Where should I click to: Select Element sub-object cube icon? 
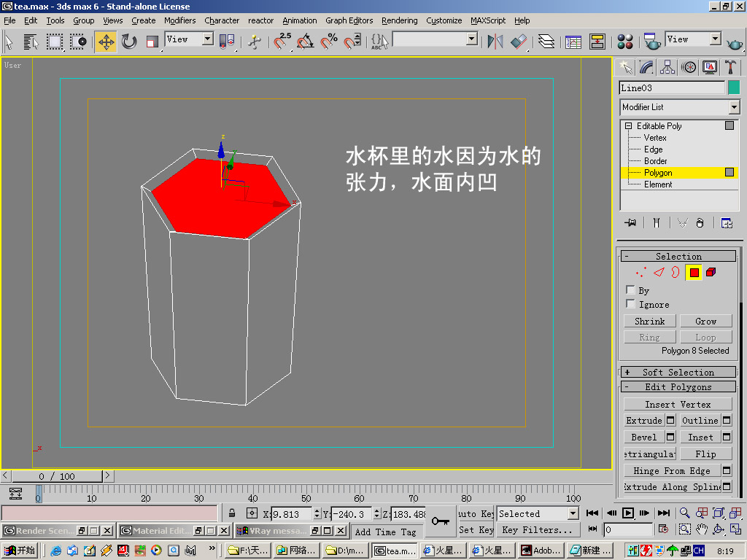point(711,273)
